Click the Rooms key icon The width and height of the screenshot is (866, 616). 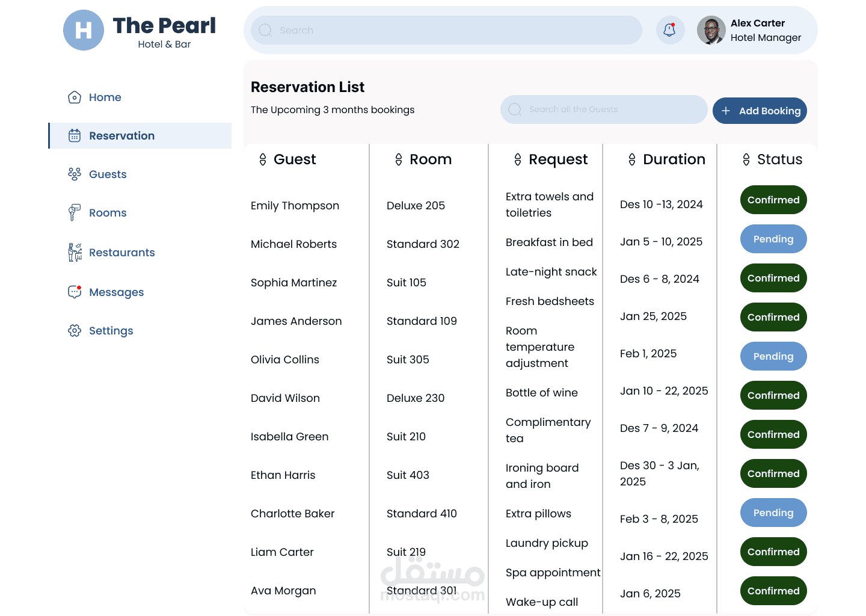tap(74, 213)
